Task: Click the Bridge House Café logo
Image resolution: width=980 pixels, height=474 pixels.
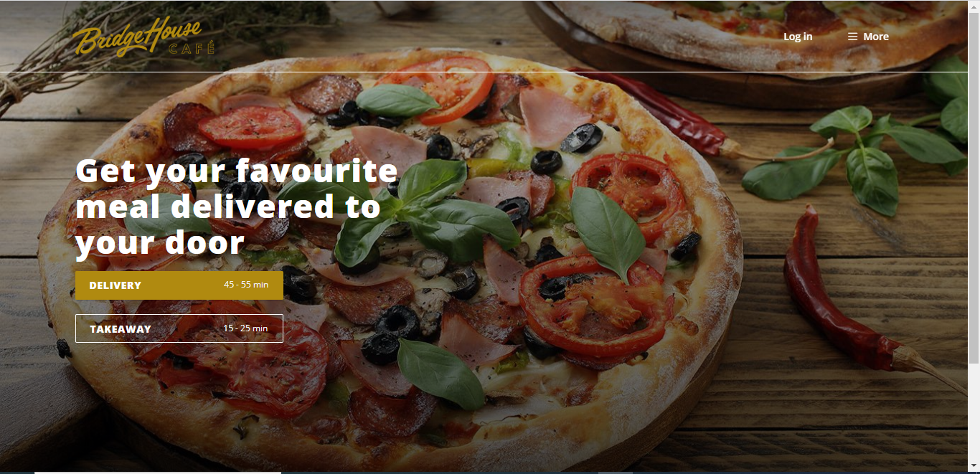Action: 144,37
